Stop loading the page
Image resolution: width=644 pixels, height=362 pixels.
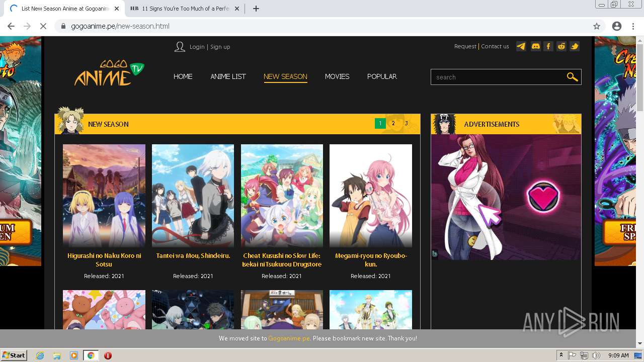pos(43,26)
